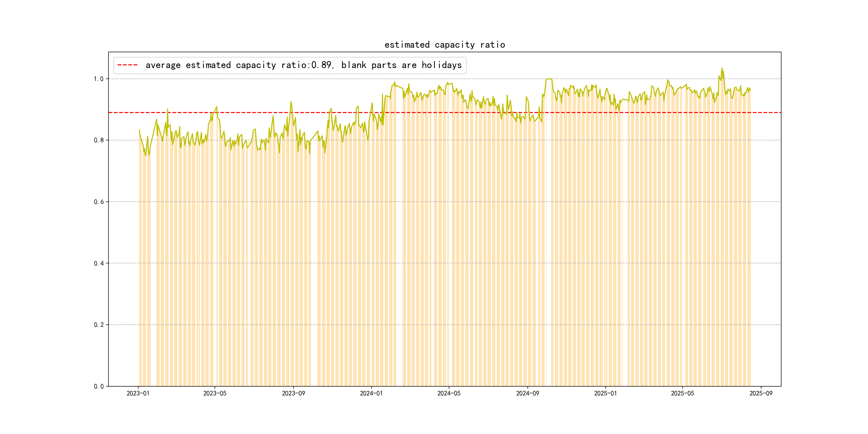Click the 2024-01 x-axis date label
Screen dimensions: 868x434
click(x=371, y=393)
